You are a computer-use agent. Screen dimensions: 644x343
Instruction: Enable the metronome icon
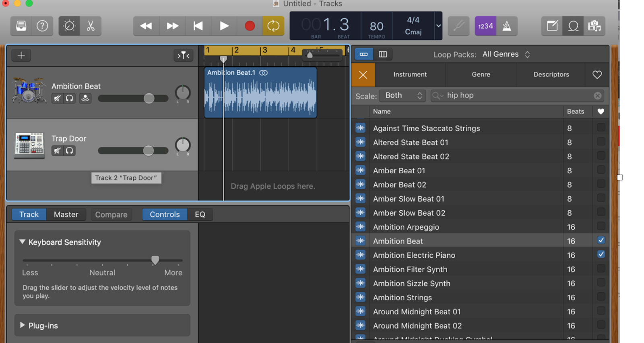(507, 26)
